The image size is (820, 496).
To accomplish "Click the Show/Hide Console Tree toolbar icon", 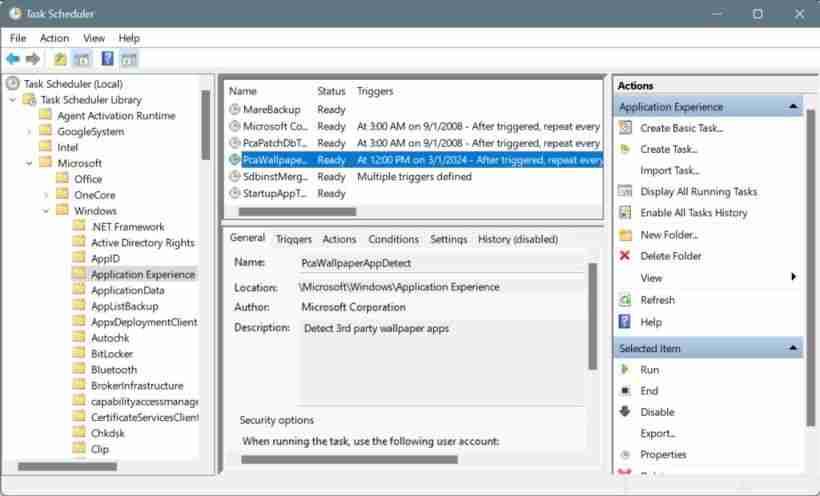I will click(82, 59).
